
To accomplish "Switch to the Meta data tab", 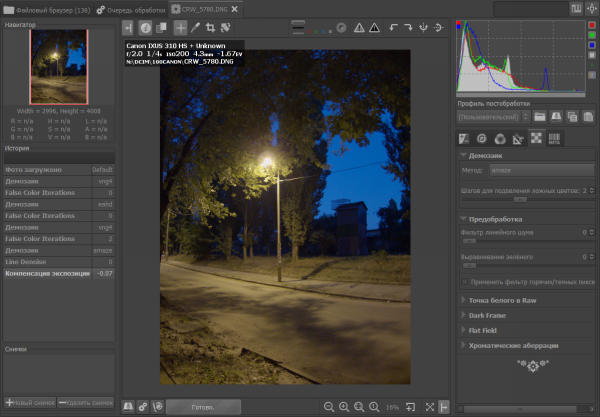I will [554, 138].
